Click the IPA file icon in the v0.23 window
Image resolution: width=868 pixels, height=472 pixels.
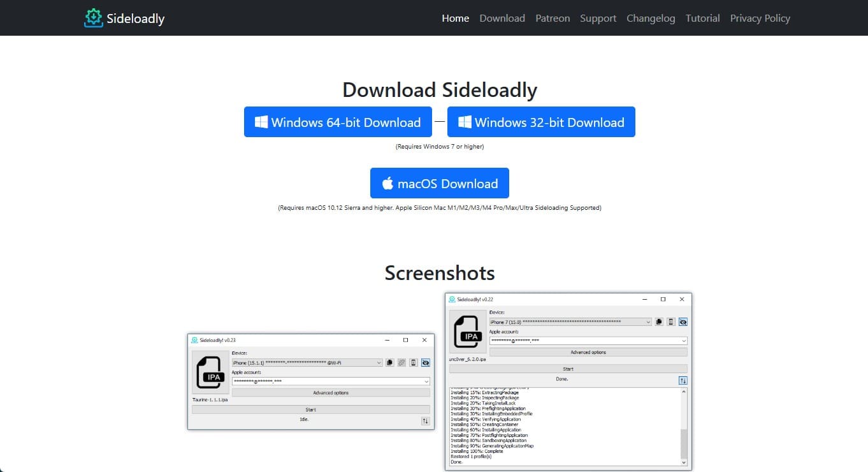210,372
